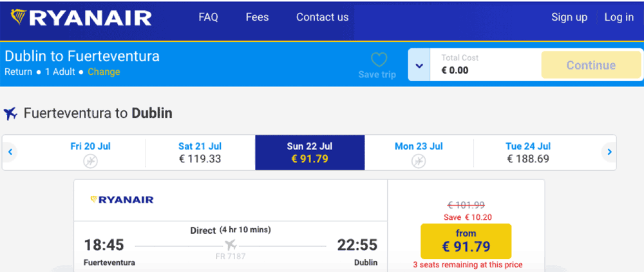Select the Sat 21 Jul date tab
The image size is (644, 272).
[200, 152]
